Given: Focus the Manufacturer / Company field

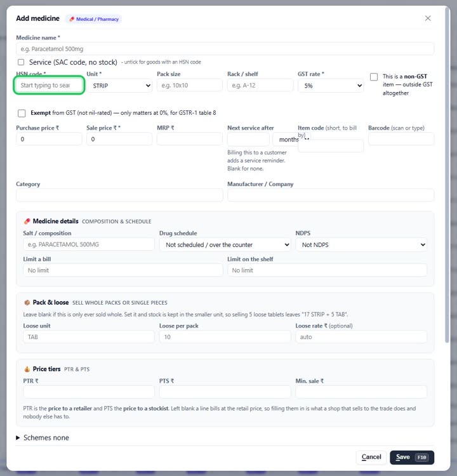Looking at the screenshot, I should pyautogui.click(x=331, y=195).
